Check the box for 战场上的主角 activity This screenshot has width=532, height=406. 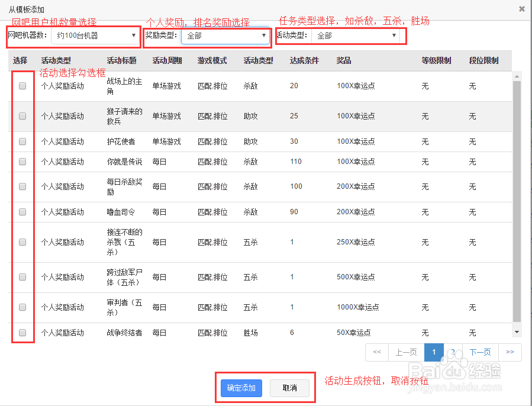click(22, 86)
